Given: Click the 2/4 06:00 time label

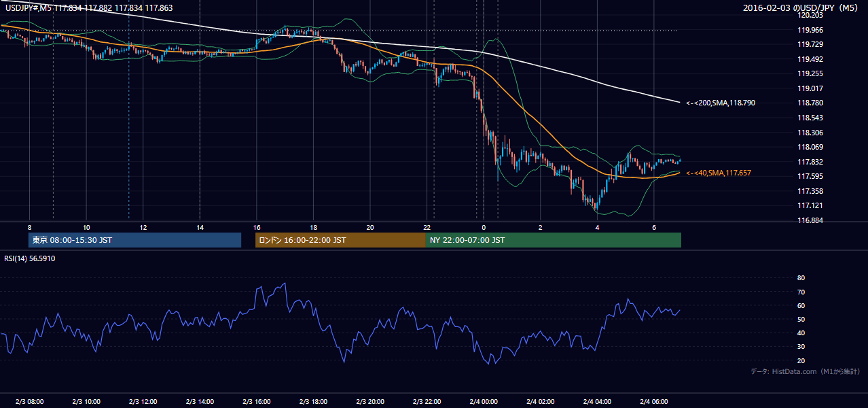Looking at the screenshot, I should 653,402.
